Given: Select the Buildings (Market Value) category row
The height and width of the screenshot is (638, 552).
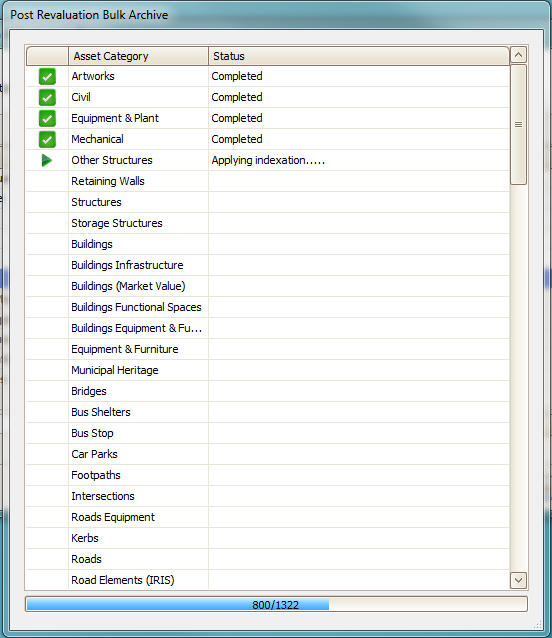Looking at the screenshot, I should pos(268,286).
